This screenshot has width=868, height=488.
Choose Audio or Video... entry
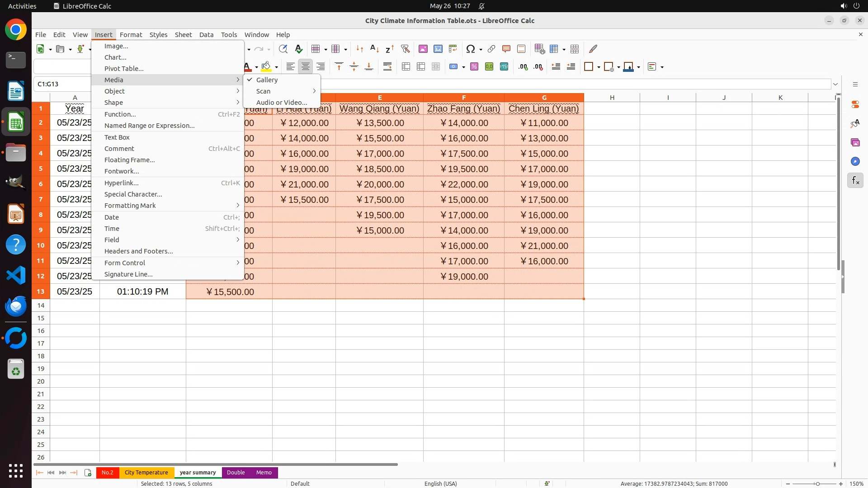(x=282, y=103)
